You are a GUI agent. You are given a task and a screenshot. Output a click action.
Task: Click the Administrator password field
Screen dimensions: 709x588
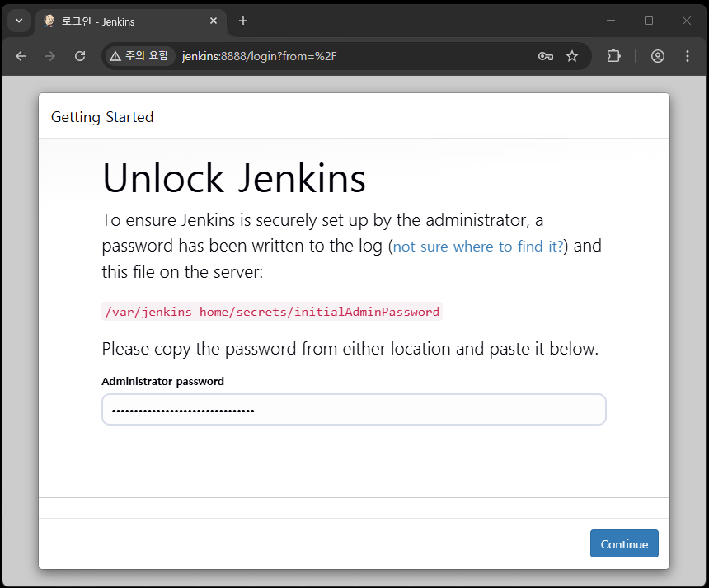click(354, 410)
